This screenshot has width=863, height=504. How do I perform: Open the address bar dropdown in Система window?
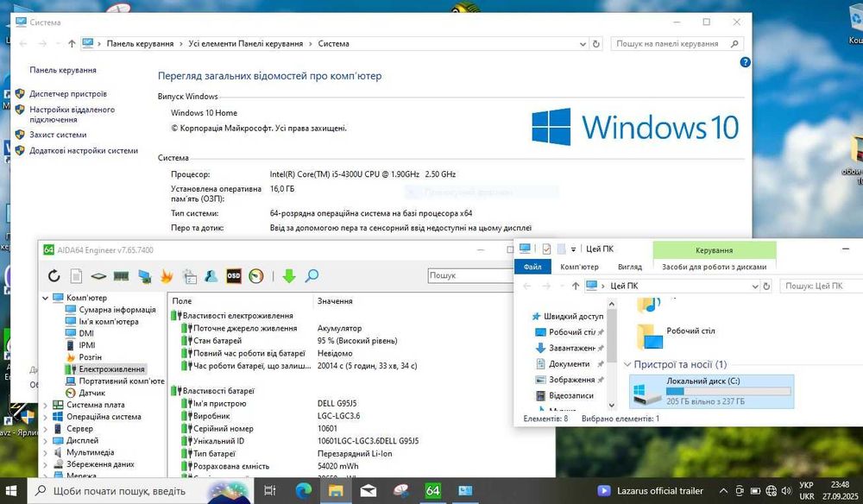pos(583,44)
